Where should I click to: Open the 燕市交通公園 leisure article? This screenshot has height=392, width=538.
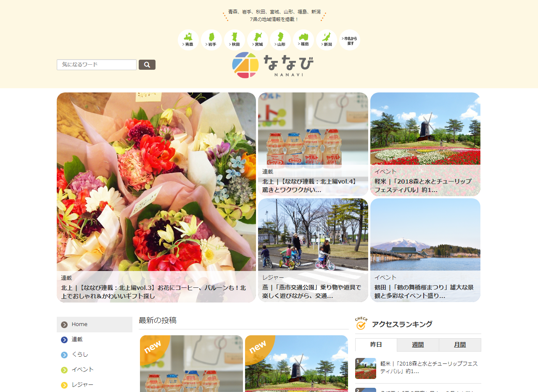pyautogui.click(x=313, y=250)
